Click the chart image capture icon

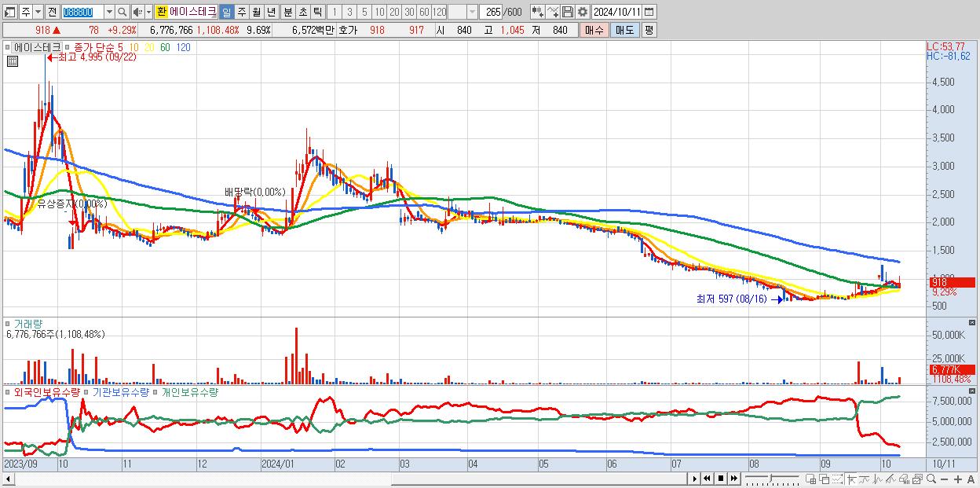[x=917, y=479]
